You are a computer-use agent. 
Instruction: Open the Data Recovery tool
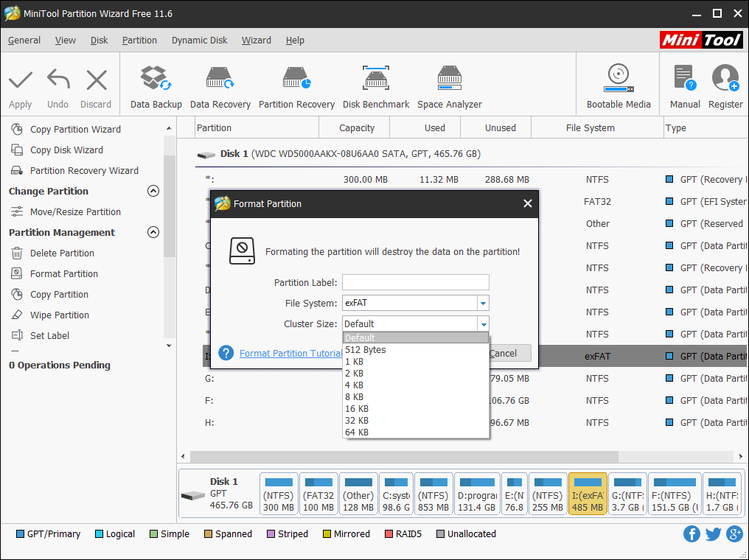point(220,83)
